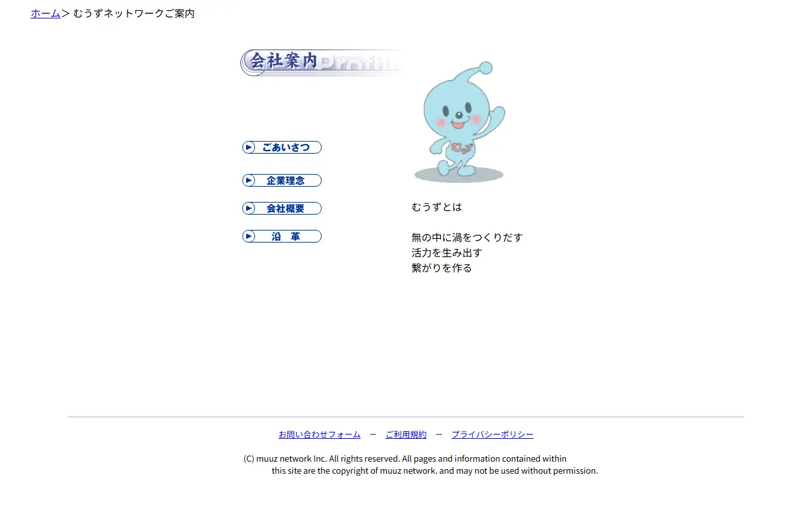Click the 繋がりを作る line
The width and height of the screenshot is (812, 508).
[x=442, y=268]
